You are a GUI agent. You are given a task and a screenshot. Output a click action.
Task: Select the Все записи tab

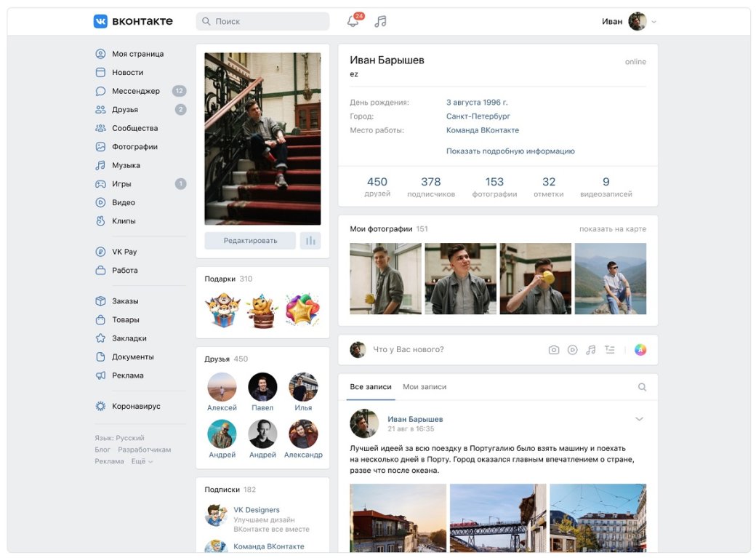(370, 387)
